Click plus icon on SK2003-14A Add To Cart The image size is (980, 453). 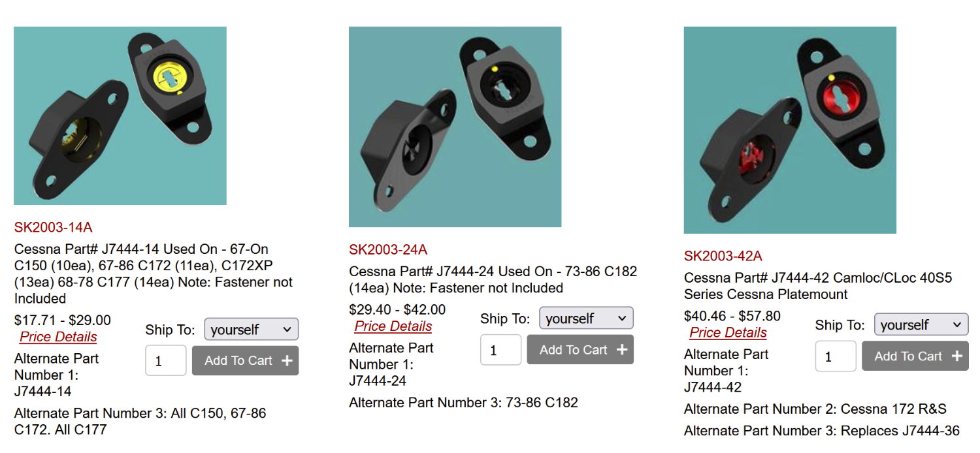click(x=287, y=361)
